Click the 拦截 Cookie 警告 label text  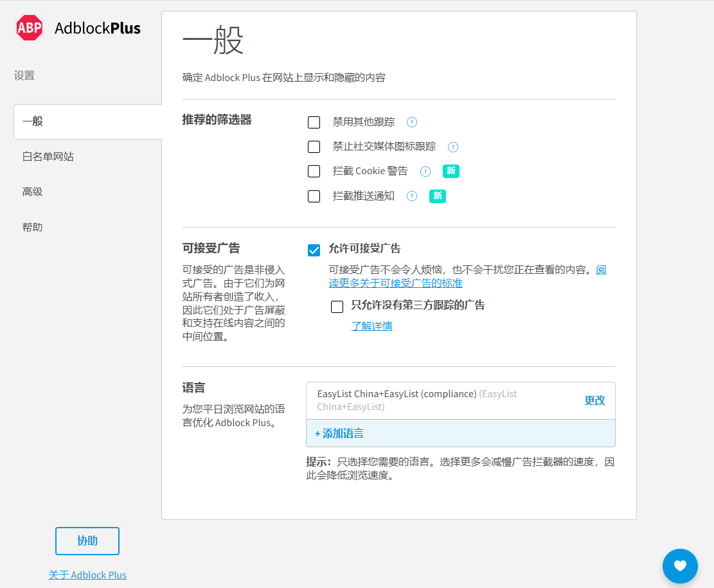[370, 171]
